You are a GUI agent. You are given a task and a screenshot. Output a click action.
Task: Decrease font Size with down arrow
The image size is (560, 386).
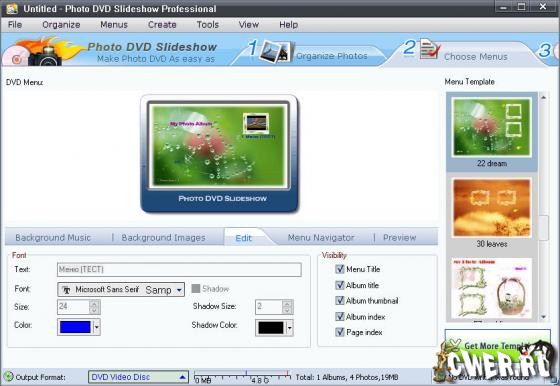coord(94,310)
